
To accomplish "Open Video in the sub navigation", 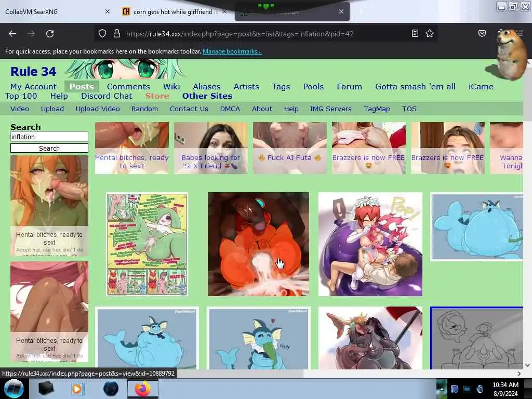I will coord(20,109).
